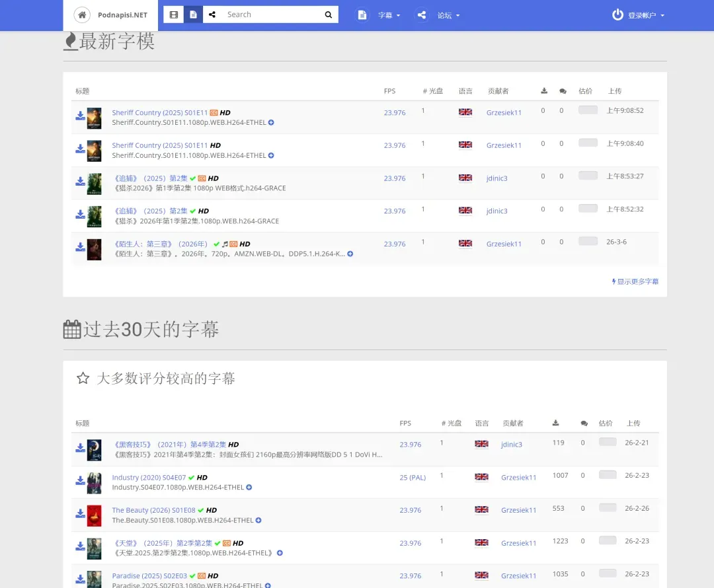This screenshot has height=588, width=714.
Task: Open contributor jdinic3 in the 黑客技巧 row
Action: pos(511,445)
